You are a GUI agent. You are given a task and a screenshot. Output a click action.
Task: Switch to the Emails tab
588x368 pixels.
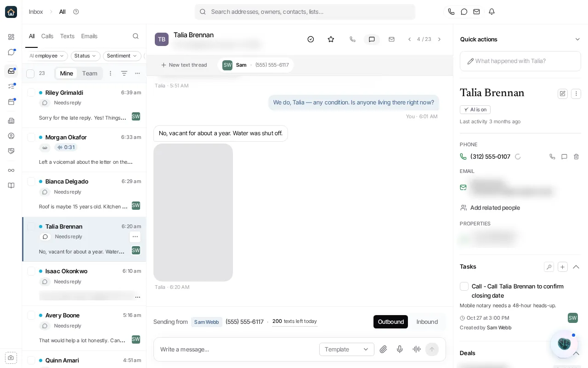tap(89, 36)
